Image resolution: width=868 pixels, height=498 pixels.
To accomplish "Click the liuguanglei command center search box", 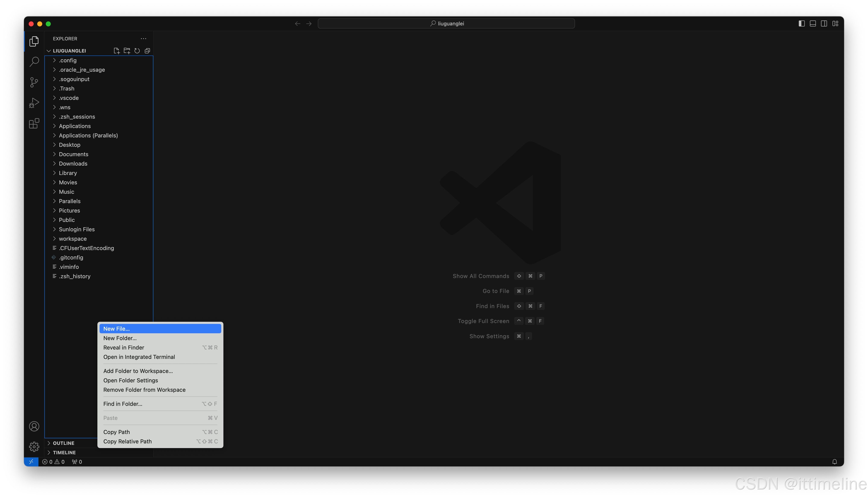I will click(446, 24).
